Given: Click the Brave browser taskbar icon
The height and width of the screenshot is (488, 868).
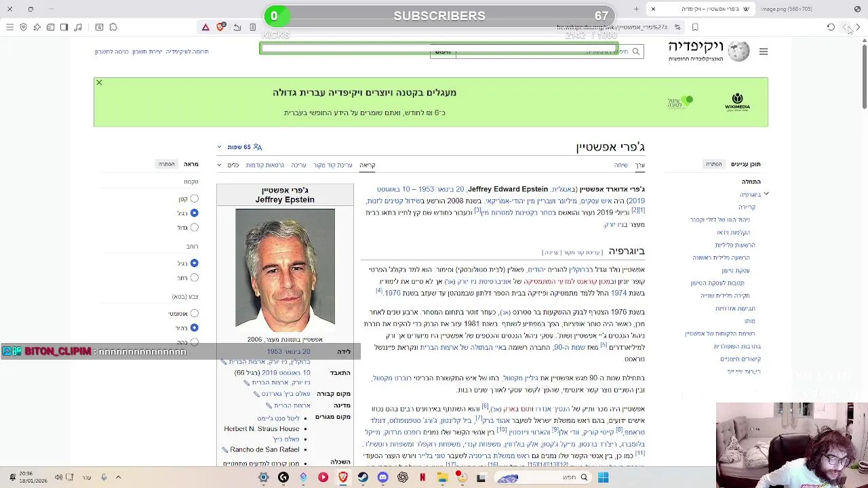Looking at the screenshot, I should click(x=343, y=477).
